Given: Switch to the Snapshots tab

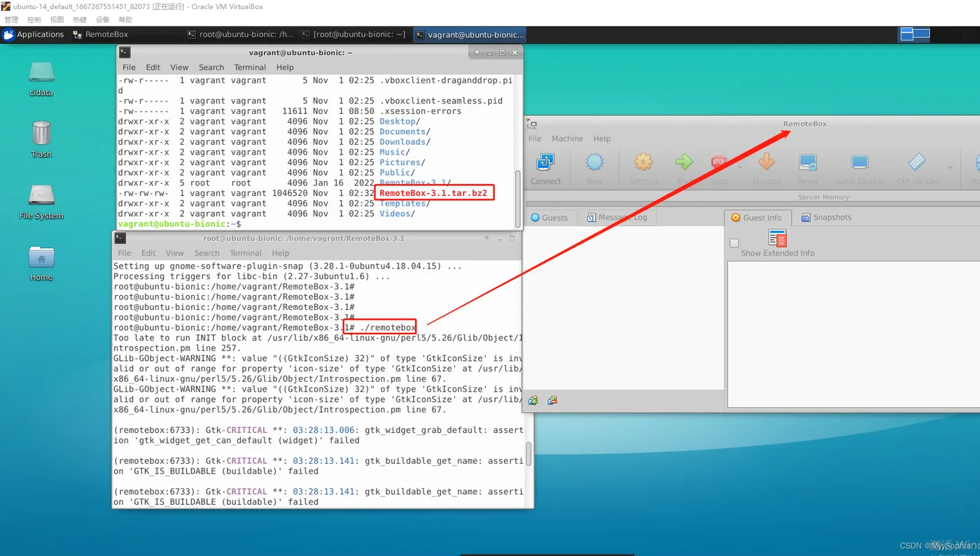Looking at the screenshot, I should (x=826, y=218).
